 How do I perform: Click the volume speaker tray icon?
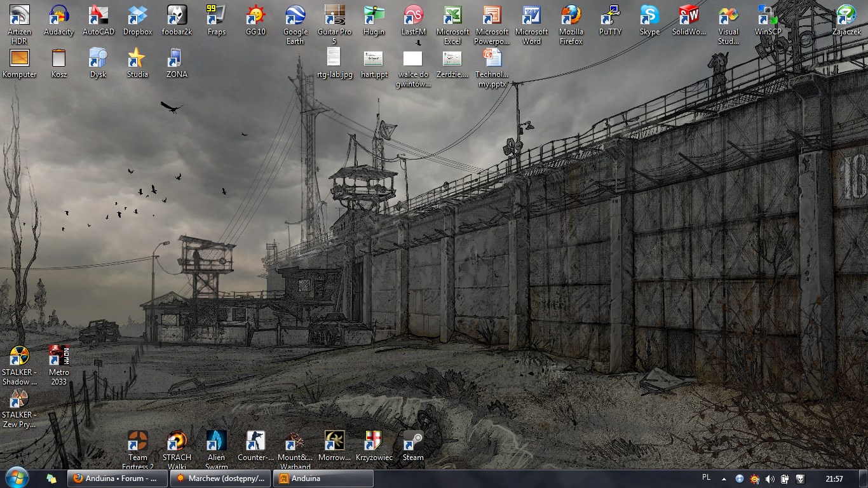[770, 479]
